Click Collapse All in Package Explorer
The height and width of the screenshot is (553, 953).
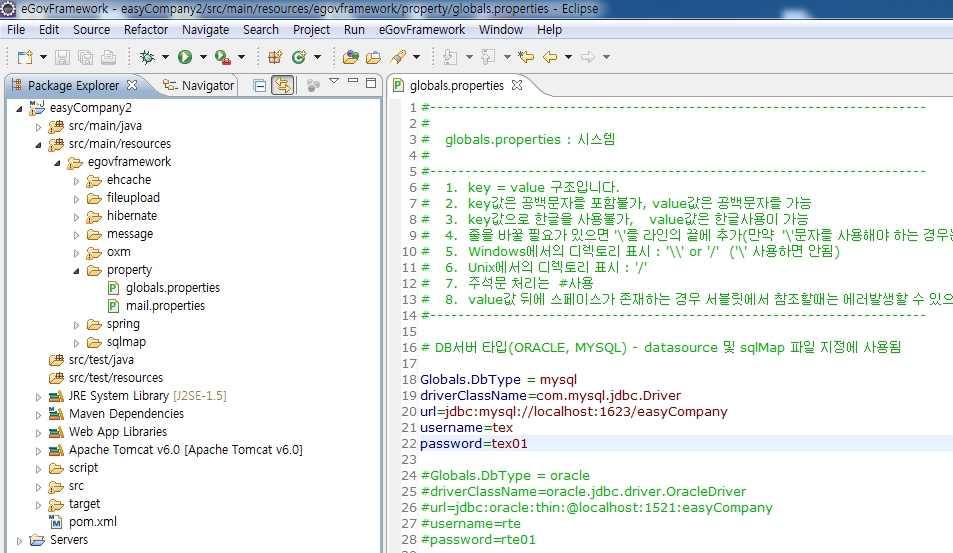(x=260, y=86)
